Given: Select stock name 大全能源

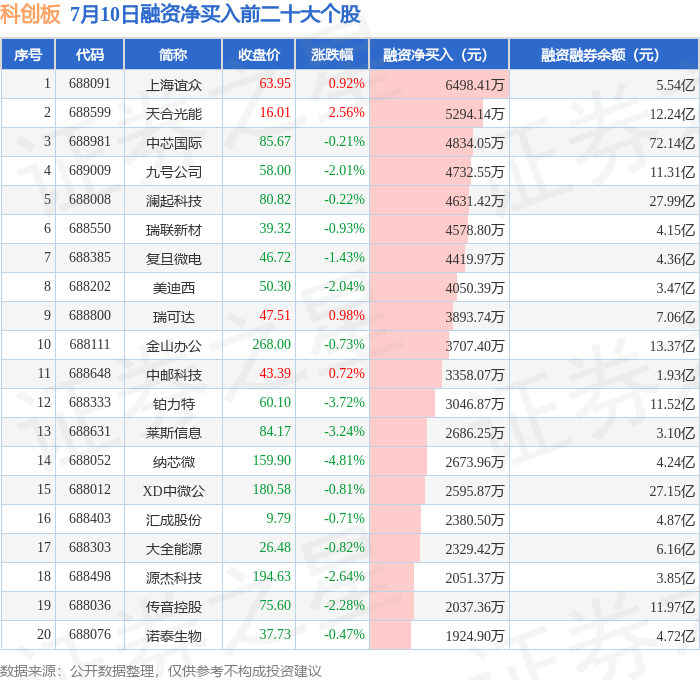Looking at the screenshot, I should 174,549.
